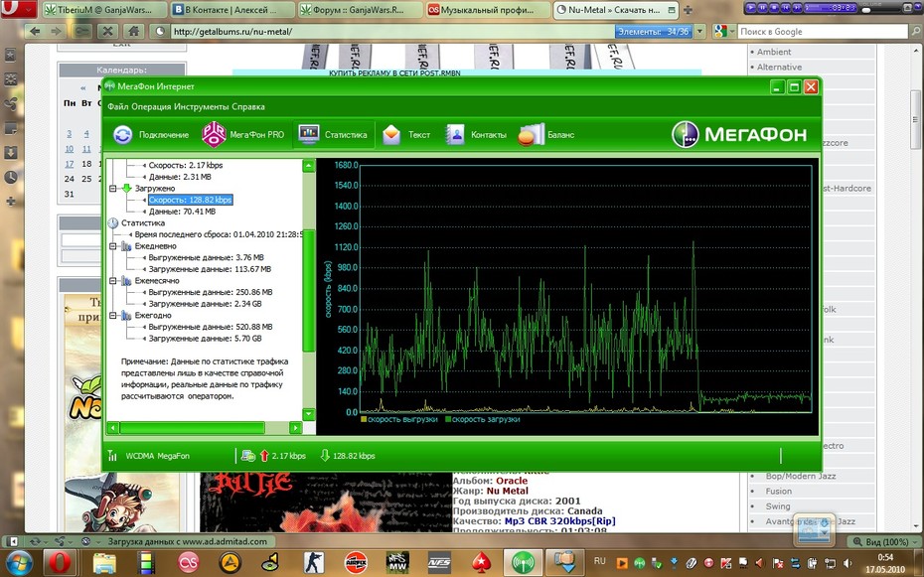Click the Google search input field
Screen dimensions: 924x577
point(823,32)
